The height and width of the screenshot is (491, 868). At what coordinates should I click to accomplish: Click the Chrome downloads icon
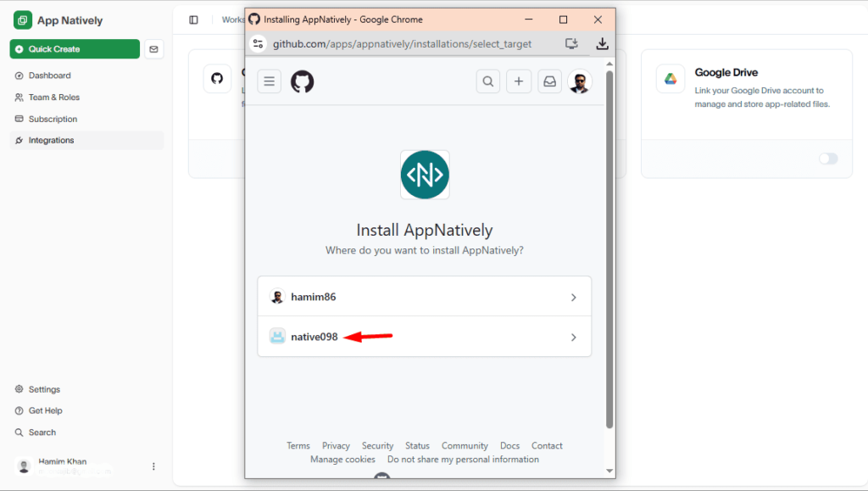(x=602, y=44)
